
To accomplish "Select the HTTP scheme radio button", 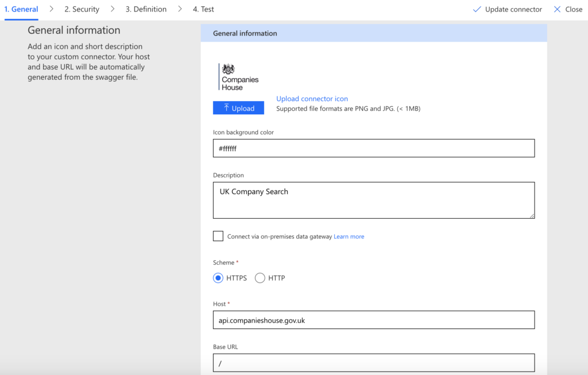I will (260, 277).
